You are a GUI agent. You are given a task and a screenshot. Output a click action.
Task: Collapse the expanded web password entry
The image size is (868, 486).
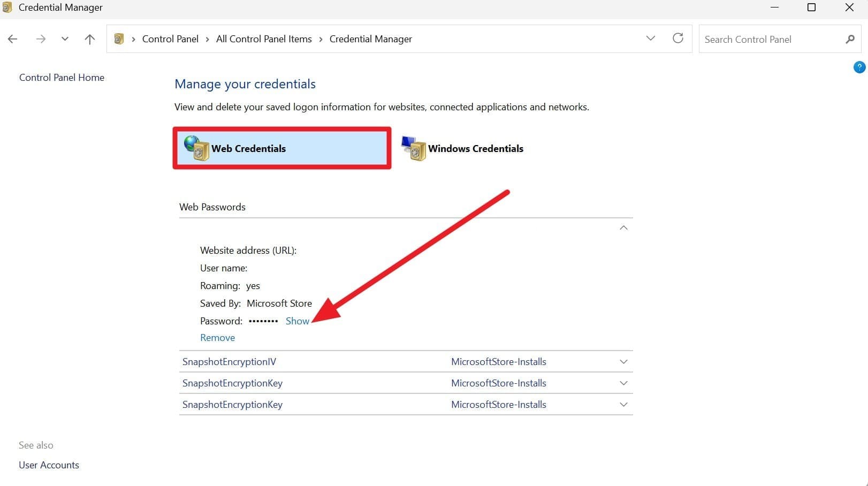click(623, 228)
